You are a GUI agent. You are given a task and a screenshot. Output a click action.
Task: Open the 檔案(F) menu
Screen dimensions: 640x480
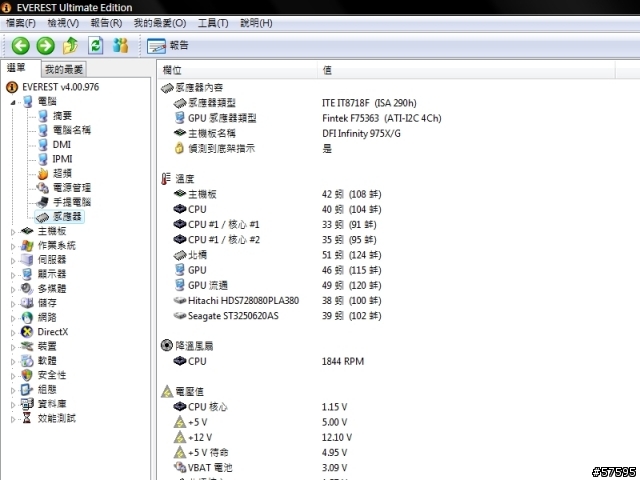tap(20, 23)
